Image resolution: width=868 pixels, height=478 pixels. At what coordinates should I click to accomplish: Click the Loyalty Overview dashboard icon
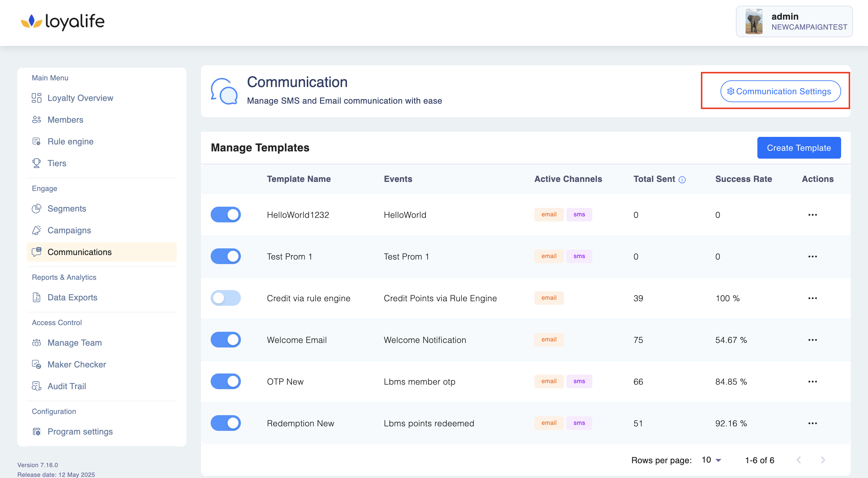(x=36, y=98)
